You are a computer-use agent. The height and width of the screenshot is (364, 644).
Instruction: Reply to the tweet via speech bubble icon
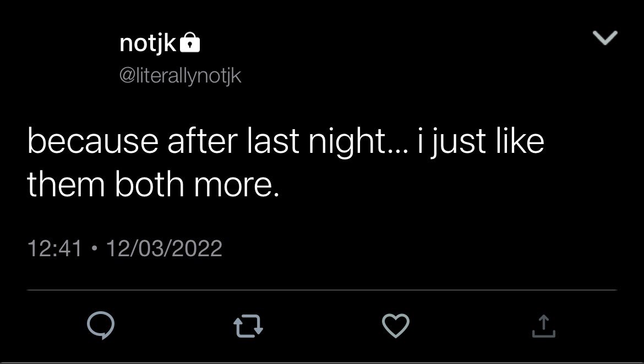(x=101, y=326)
